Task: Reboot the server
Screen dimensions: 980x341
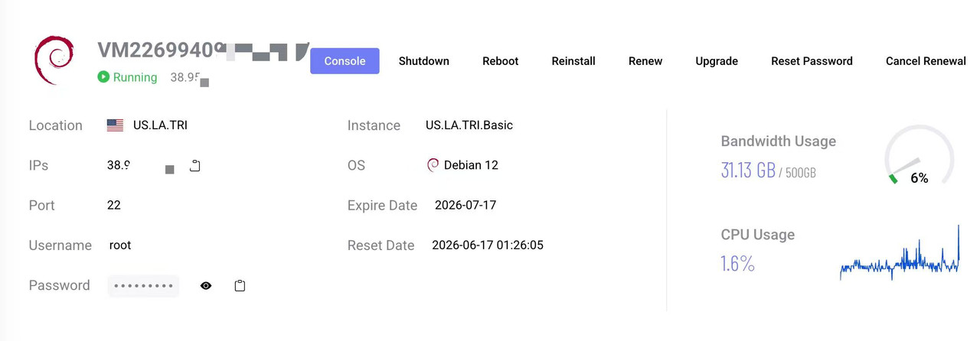Action: (x=500, y=61)
